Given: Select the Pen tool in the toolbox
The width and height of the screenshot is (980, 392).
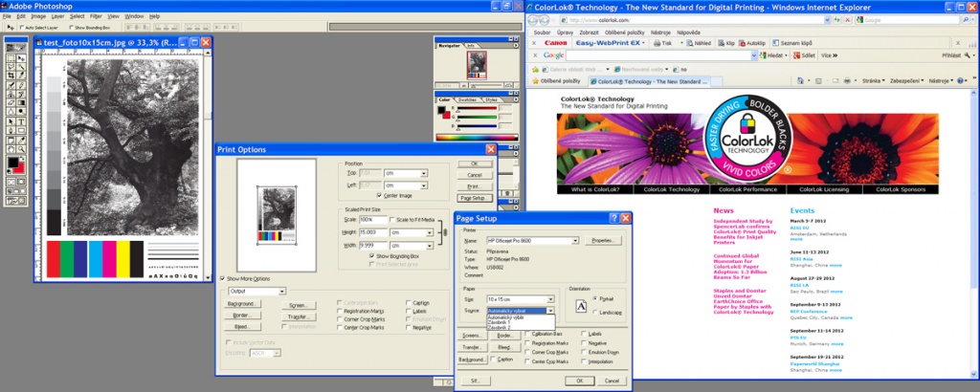Looking at the screenshot, I should click(11, 130).
